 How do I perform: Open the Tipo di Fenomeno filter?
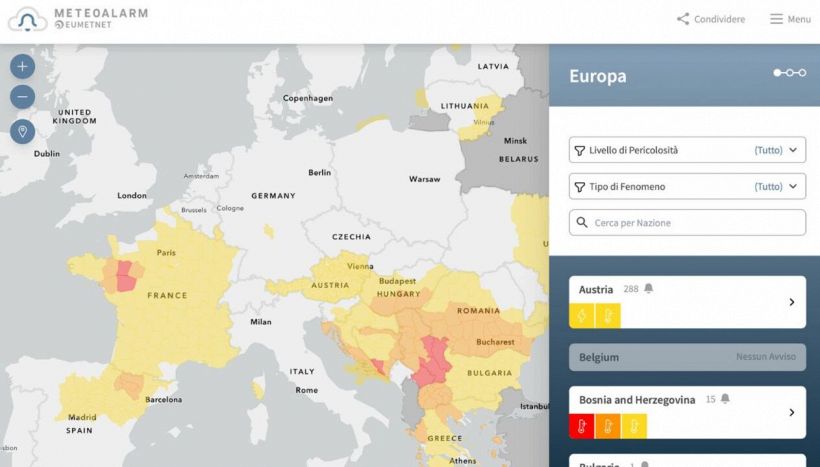click(687, 186)
